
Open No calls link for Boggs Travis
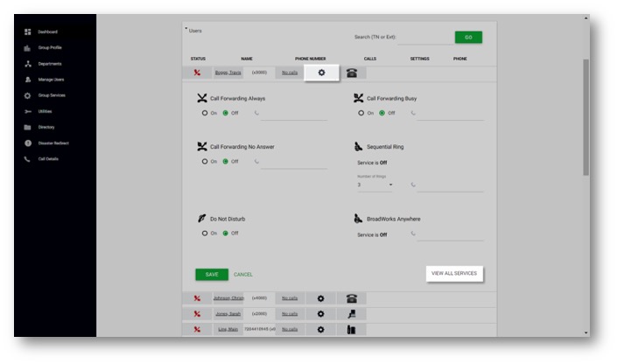pyautogui.click(x=290, y=73)
